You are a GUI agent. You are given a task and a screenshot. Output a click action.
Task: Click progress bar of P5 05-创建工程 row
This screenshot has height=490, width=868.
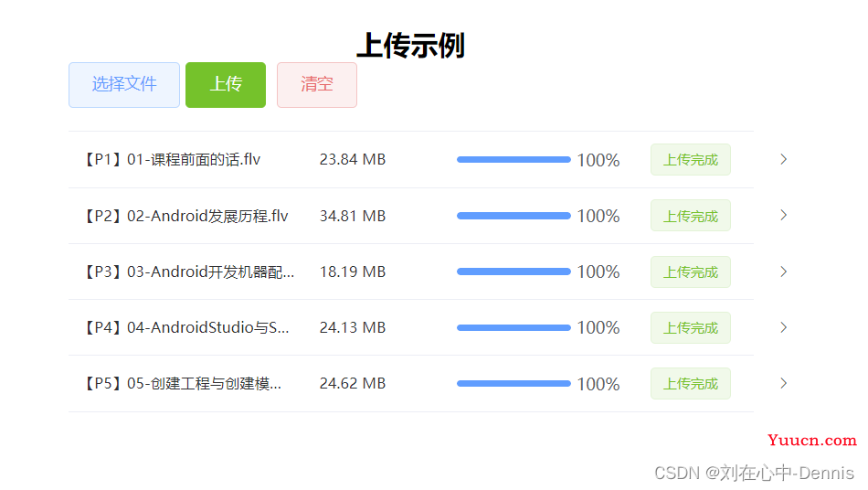click(513, 384)
